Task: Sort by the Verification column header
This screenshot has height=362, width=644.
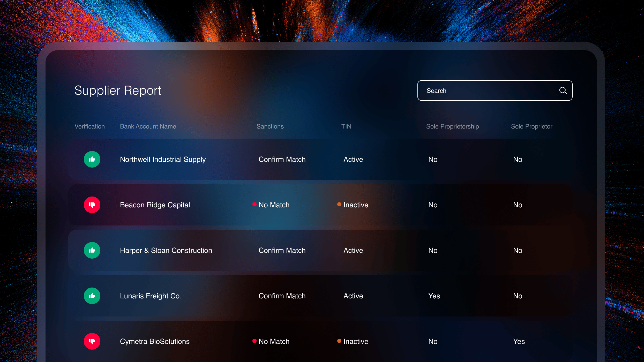Action: (x=90, y=126)
